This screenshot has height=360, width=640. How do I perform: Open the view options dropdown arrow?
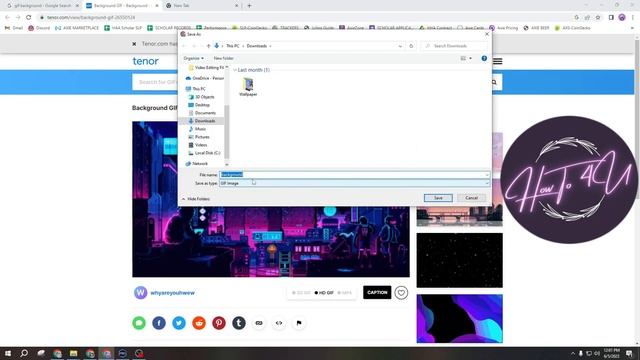[471, 58]
